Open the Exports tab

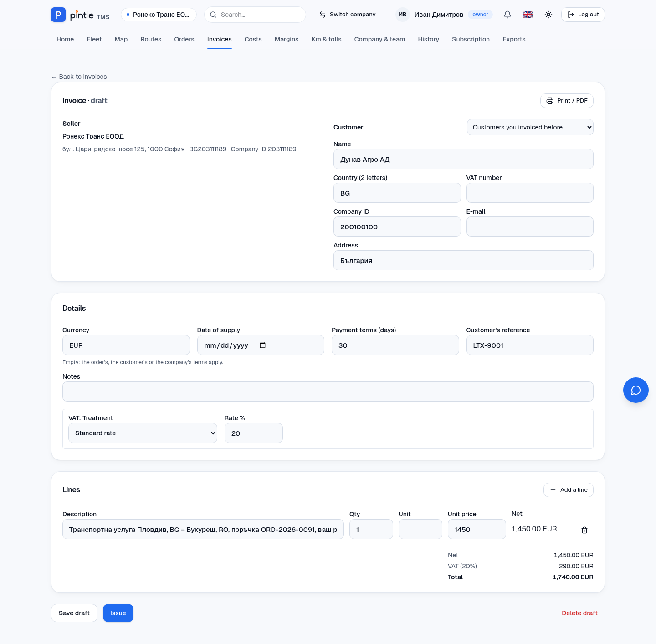click(x=514, y=39)
